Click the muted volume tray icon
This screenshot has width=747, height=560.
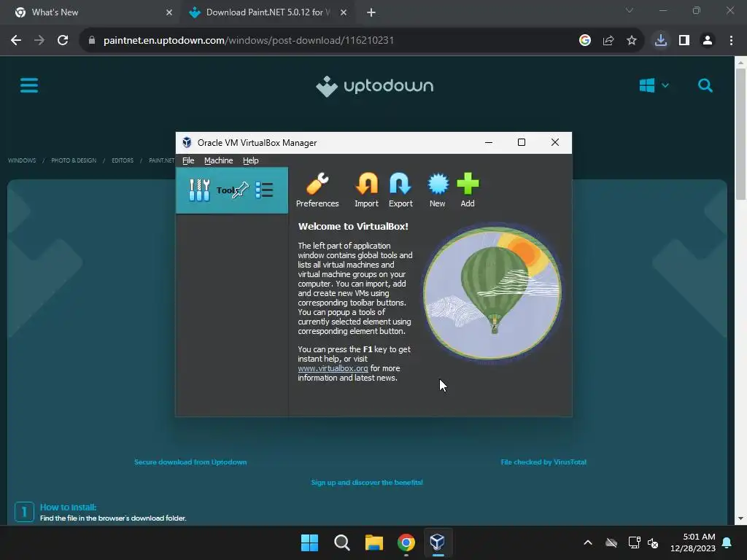coord(653,542)
